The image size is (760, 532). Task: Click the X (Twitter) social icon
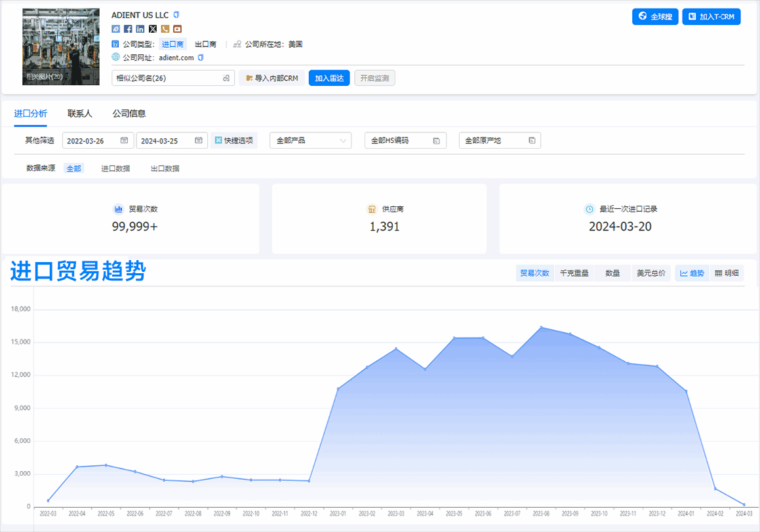(x=153, y=29)
